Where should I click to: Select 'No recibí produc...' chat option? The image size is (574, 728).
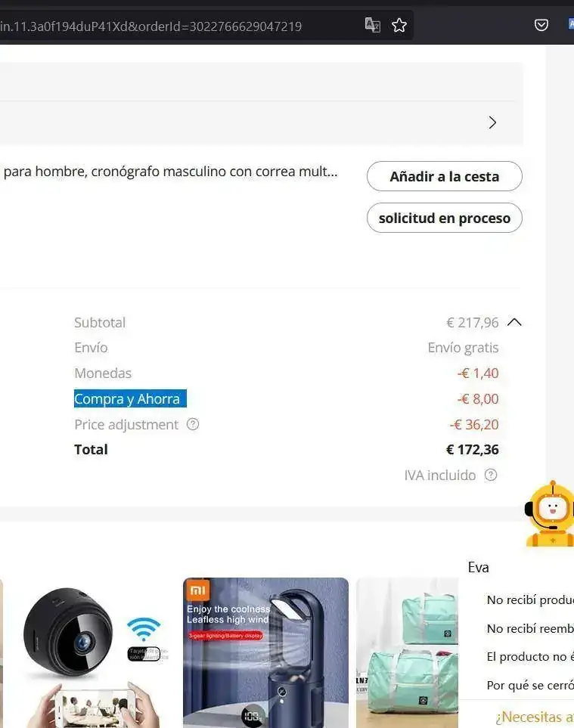530,599
